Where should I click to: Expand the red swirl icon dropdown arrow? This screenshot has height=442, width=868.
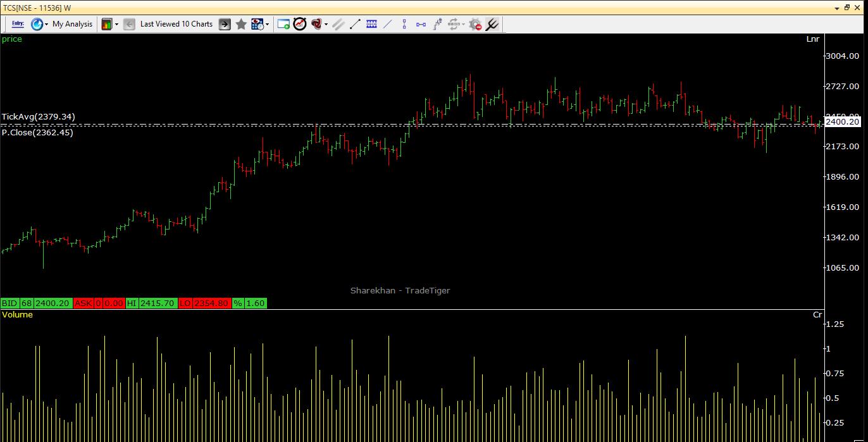pos(326,24)
